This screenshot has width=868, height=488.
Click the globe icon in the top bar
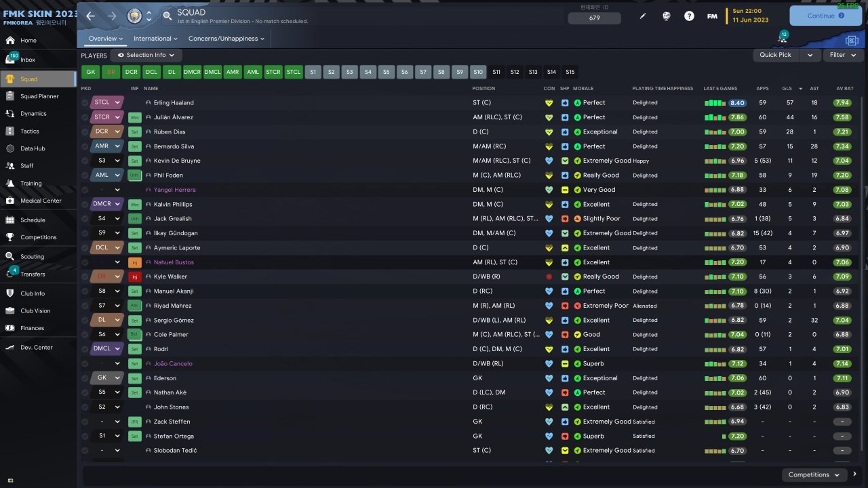pos(667,16)
